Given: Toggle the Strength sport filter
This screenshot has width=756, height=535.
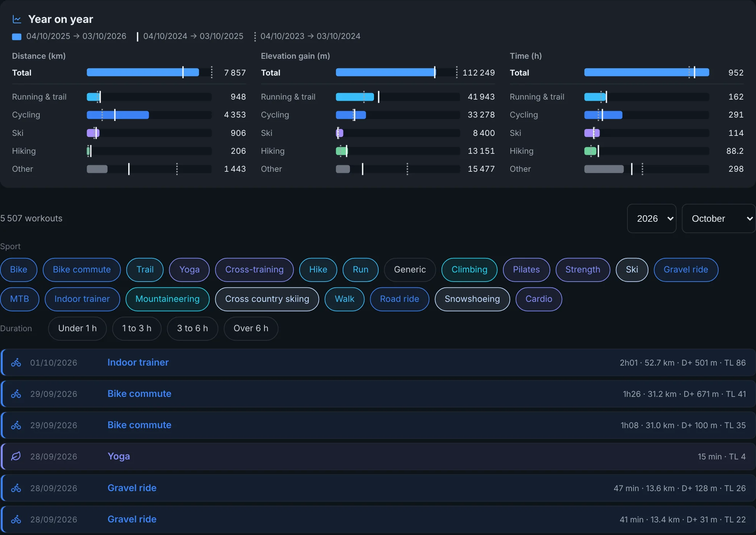Looking at the screenshot, I should pyautogui.click(x=583, y=270).
